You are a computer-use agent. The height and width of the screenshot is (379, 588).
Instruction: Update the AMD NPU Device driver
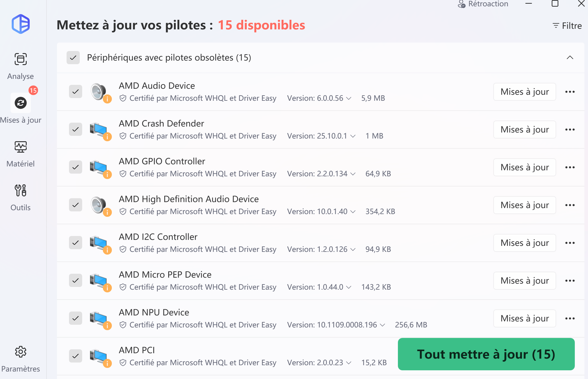(525, 318)
